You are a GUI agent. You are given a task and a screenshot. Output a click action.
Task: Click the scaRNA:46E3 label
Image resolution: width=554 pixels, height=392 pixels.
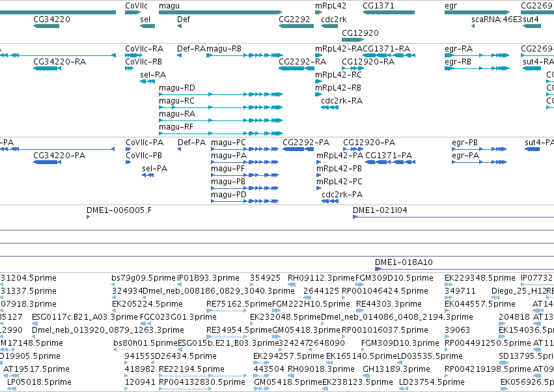click(x=497, y=19)
